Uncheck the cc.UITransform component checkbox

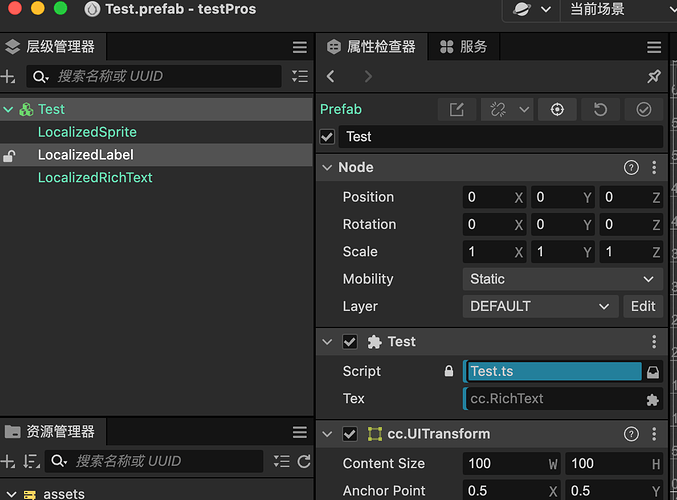point(350,434)
